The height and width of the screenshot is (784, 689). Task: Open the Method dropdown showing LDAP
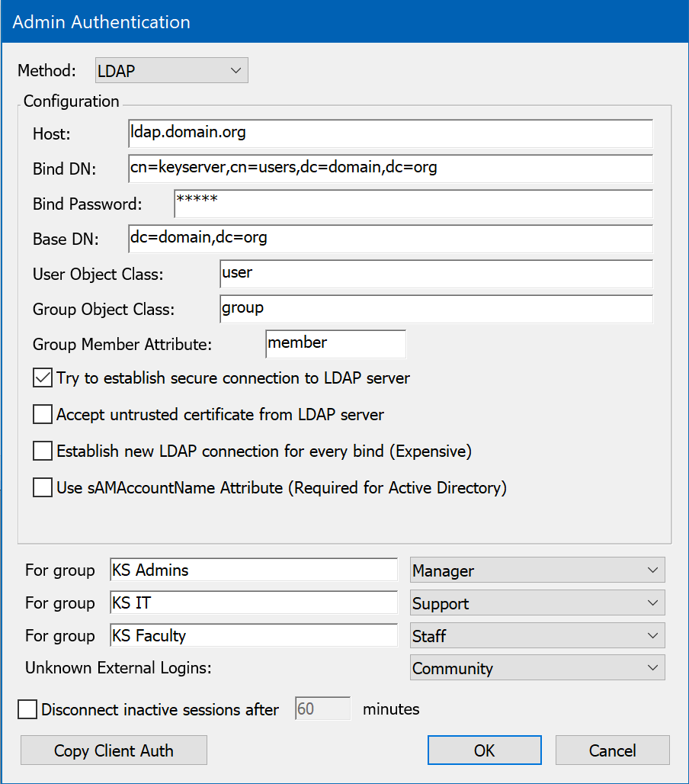tap(171, 72)
